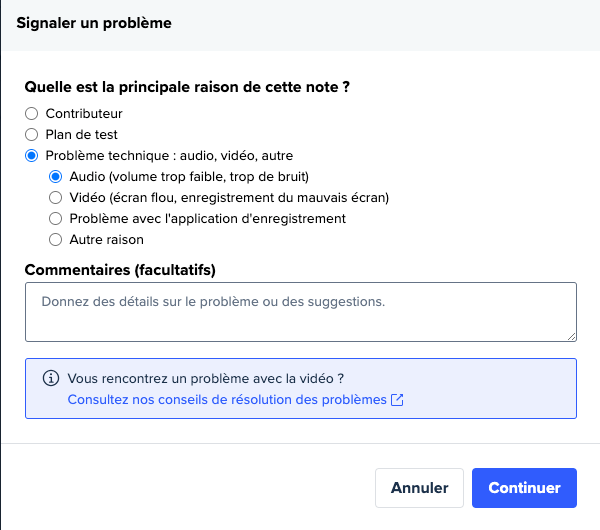Click the info circle icon
Image resolution: width=600 pixels, height=530 pixels.
(x=51, y=378)
